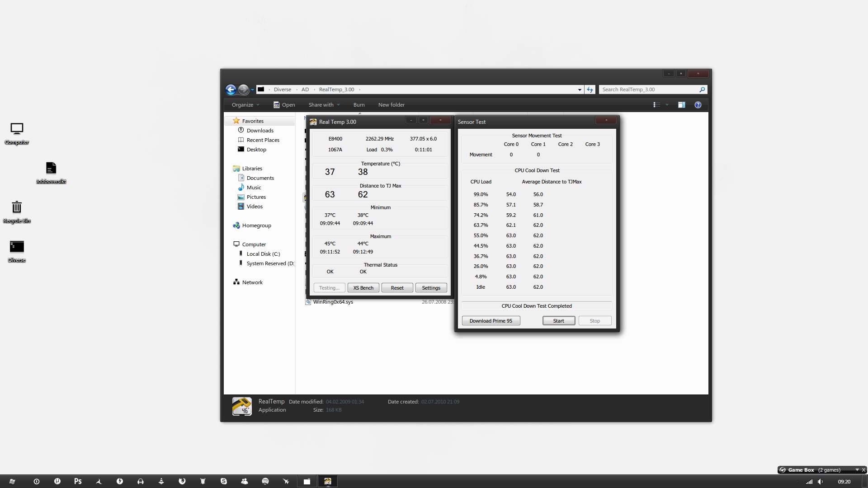Click Burn in the Explorer toolbar
Viewport: 868px width, 488px height.
pos(359,105)
